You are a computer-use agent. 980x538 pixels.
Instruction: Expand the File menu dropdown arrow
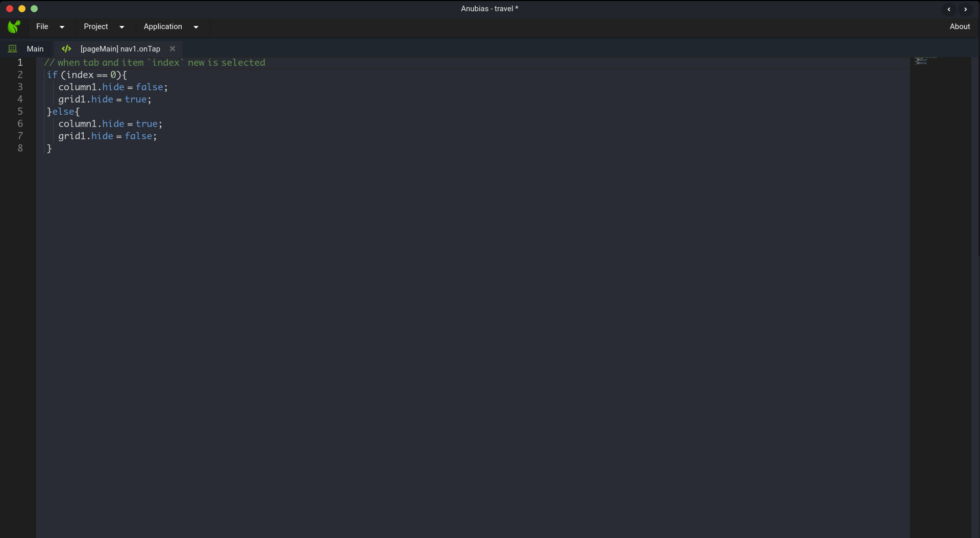(x=62, y=27)
